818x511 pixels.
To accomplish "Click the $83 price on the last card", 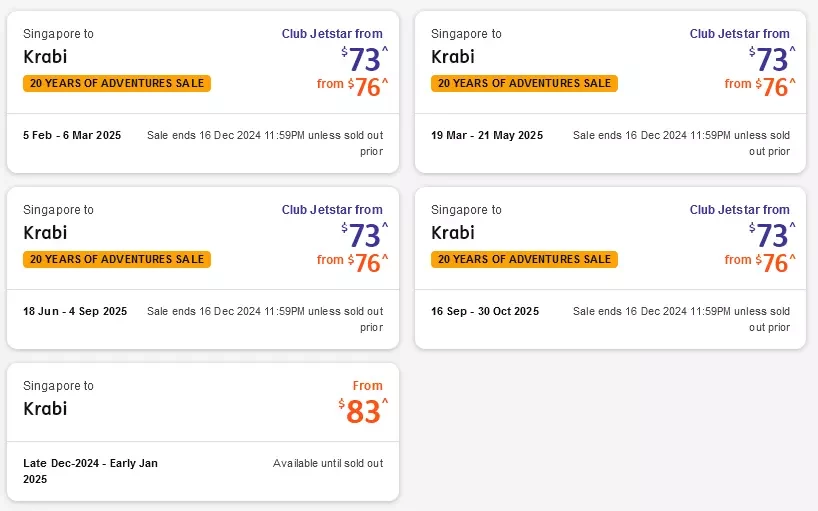I will point(363,411).
